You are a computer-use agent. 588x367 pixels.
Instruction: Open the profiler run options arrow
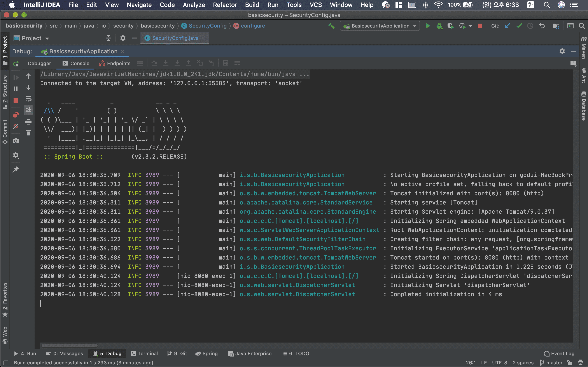[470, 26]
